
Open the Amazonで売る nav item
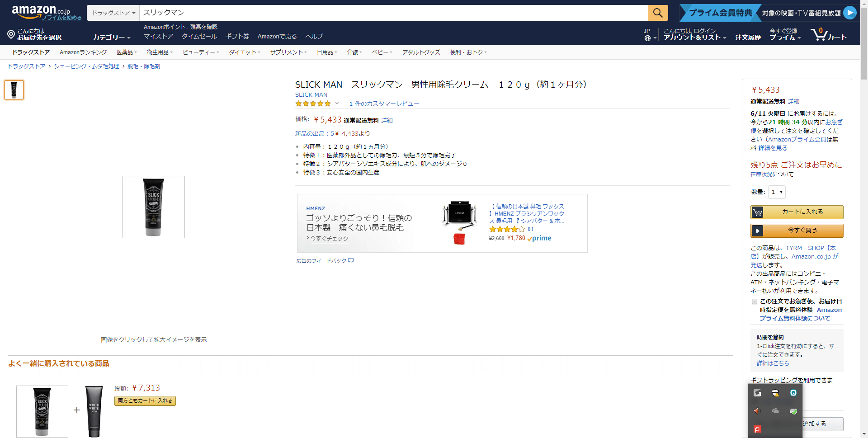click(x=277, y=36)
